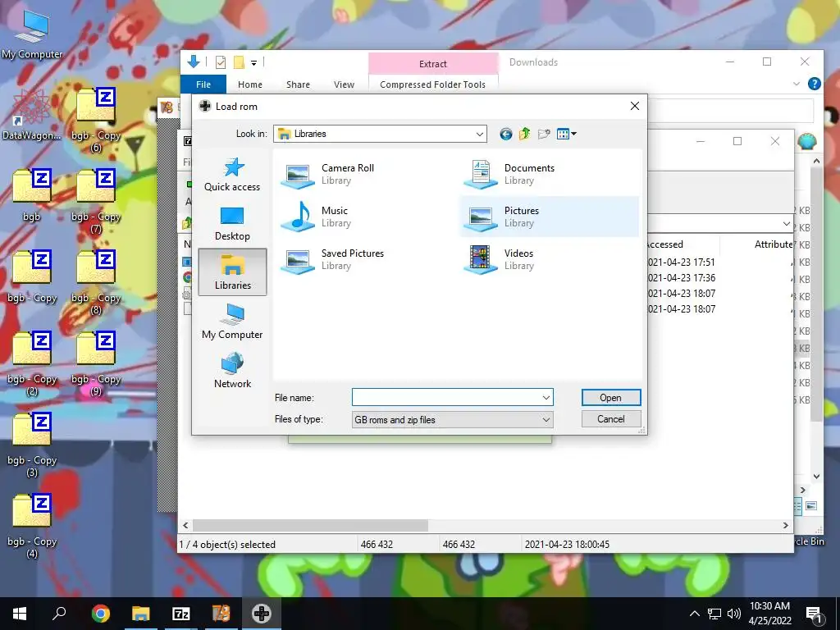Click the Open button
This screenshot has height=630, width=840.
[x=610, y=398]
